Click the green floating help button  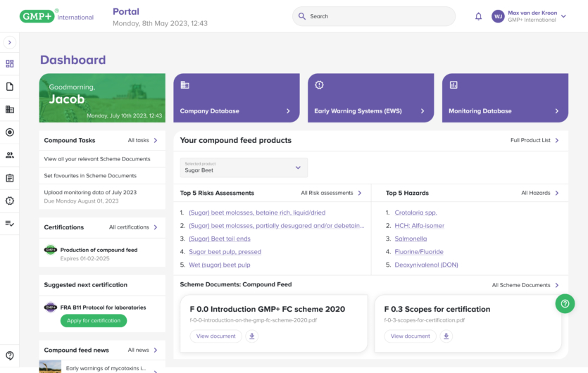tap(565, 303)
